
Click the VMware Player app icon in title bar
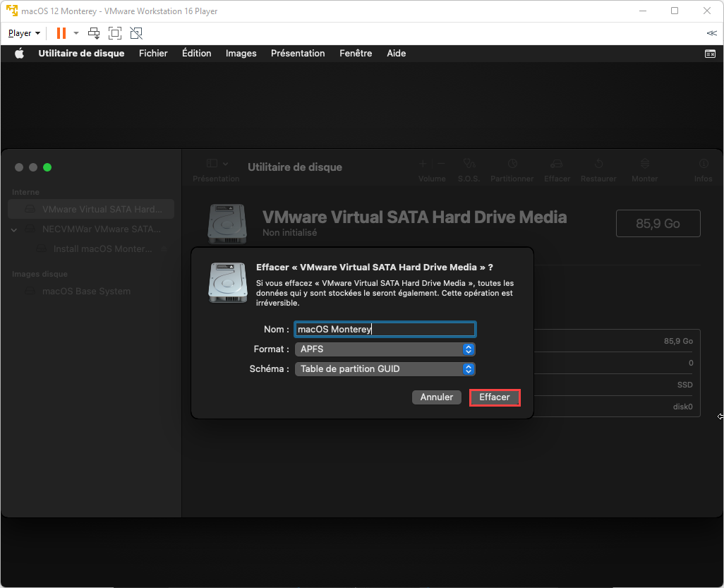[x=12, y=11]
